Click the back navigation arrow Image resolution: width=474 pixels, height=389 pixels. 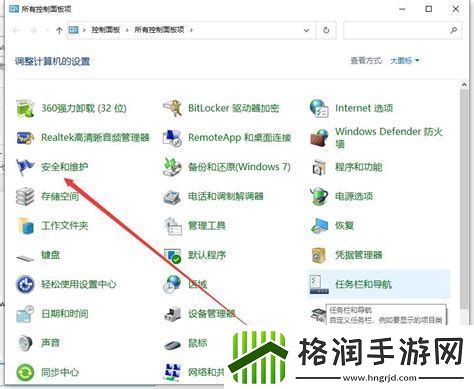tap(16, 30)
